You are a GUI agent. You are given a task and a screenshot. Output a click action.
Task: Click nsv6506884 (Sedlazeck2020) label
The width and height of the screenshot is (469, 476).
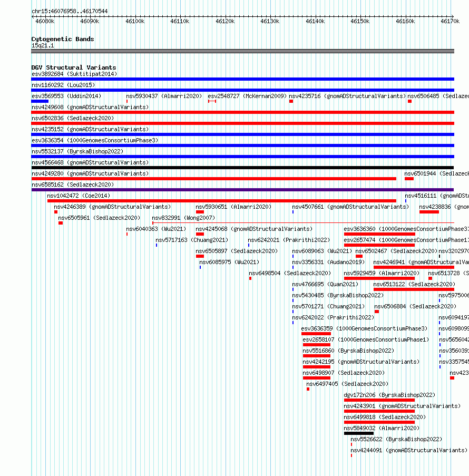(415, 307)
